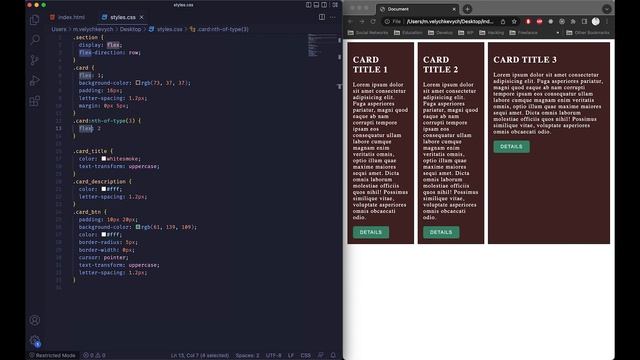Open the Extensions view in the VS Code activity bar
This screenshot has width=640, height=360.
[x=35, y=101]
